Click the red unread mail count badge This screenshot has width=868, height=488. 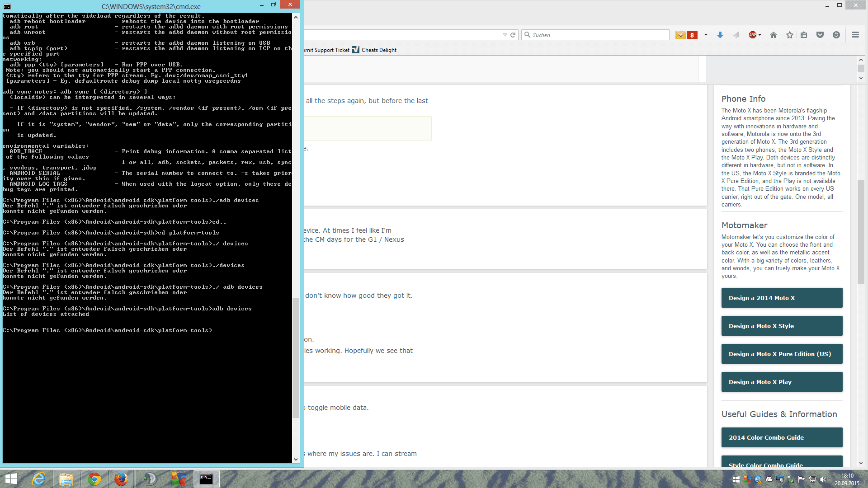[692, 35]
